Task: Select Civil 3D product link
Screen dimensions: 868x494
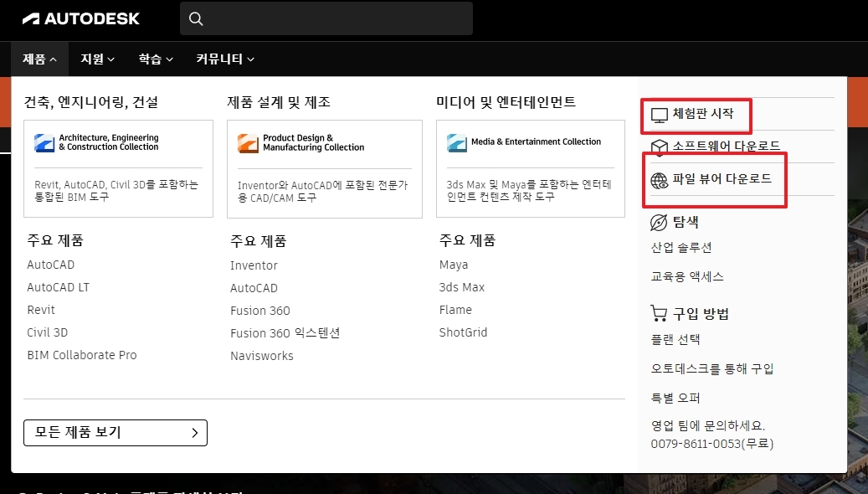Action: click(x=48, y=333)
